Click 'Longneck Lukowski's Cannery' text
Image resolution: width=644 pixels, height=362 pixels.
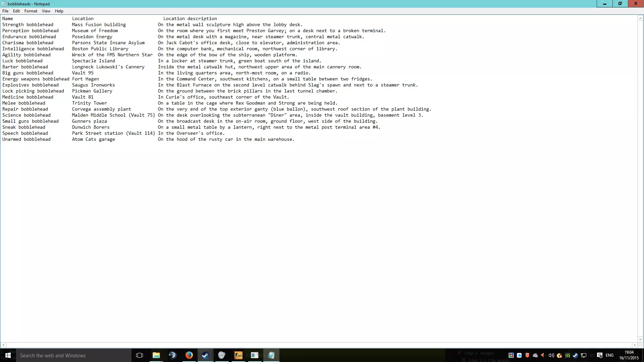coord(108,67)
